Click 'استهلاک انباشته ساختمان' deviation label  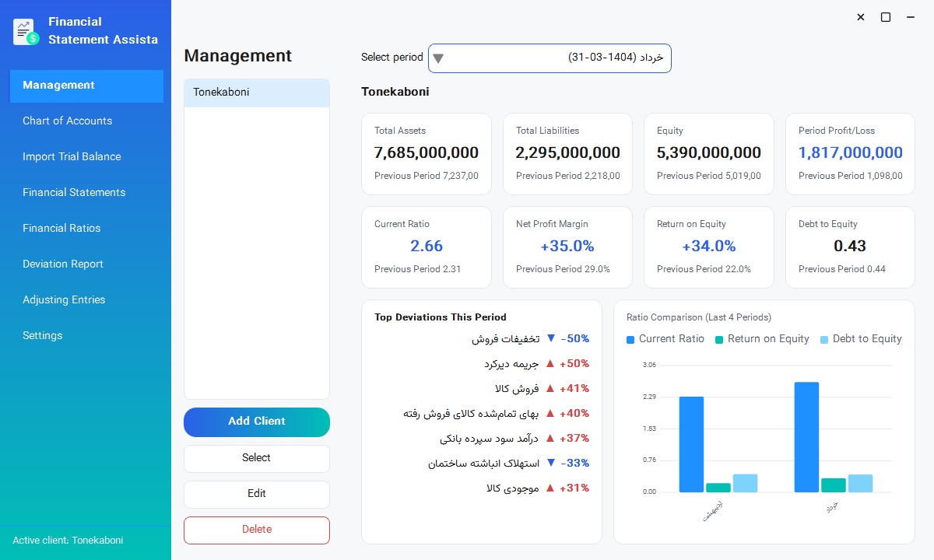(484, 464)
